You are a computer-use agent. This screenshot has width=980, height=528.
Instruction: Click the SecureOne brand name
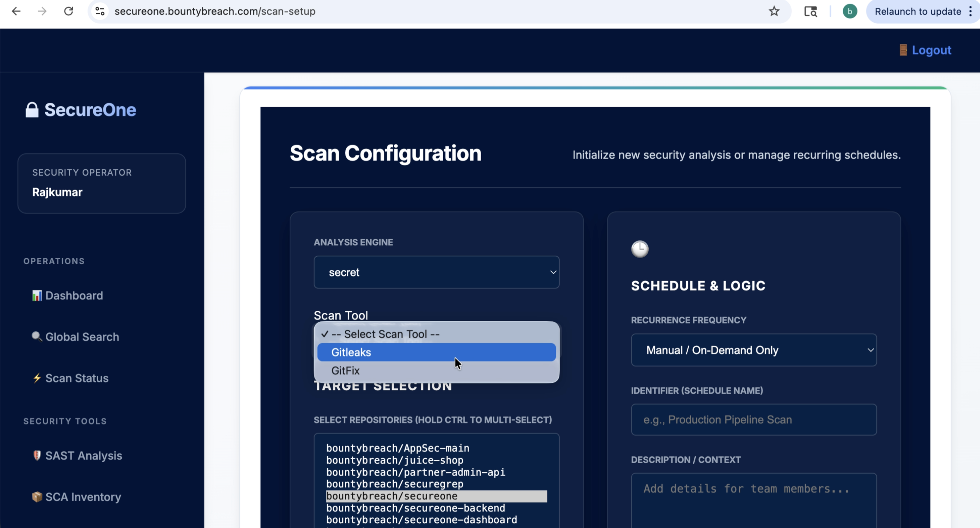[x=90, y=110]
